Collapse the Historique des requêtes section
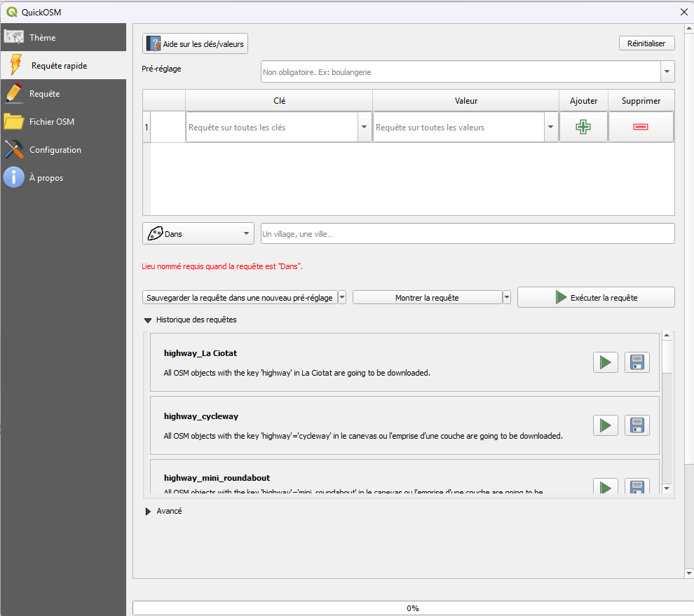The width and height of the screenshot is (694, 616). tap(148, 320)
